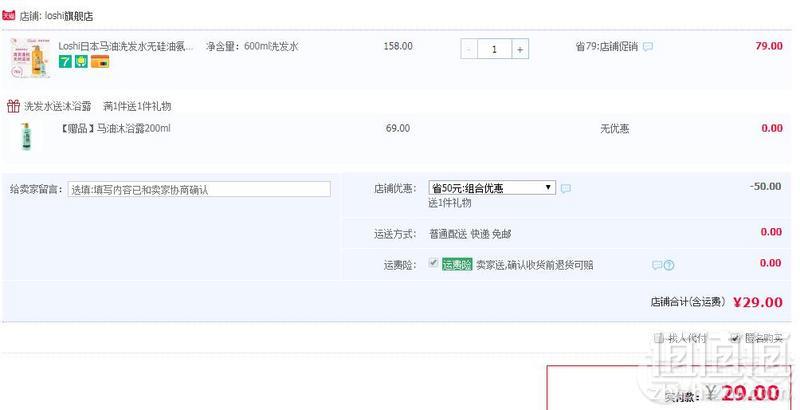Click the red Tmall logo icon
The height and width of the screenshot is (410, 800).
point(9,15)
